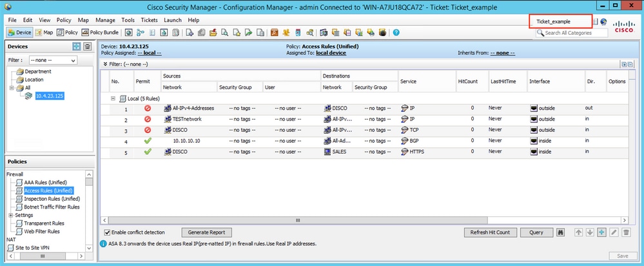The image size is (644, 266).
Task: Click the Refresh Hit Count button
Action: (490, 232)
